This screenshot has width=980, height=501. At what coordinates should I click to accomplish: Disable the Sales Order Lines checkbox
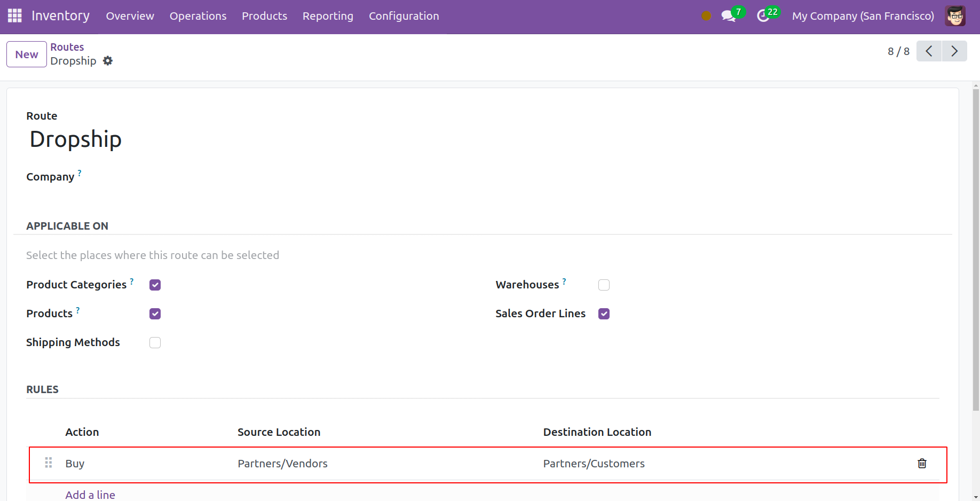pyautogui.click(x=604, y=314)
